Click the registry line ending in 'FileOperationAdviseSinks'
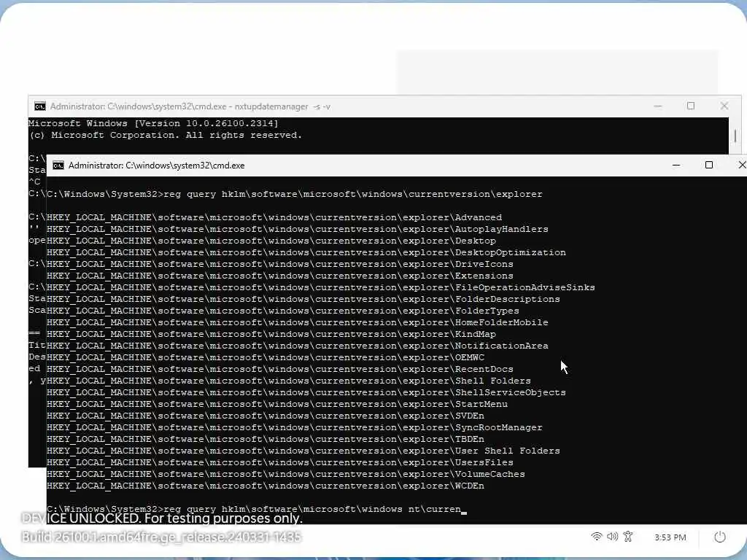Viewport: 747px width, 560px height. point(321,287)
